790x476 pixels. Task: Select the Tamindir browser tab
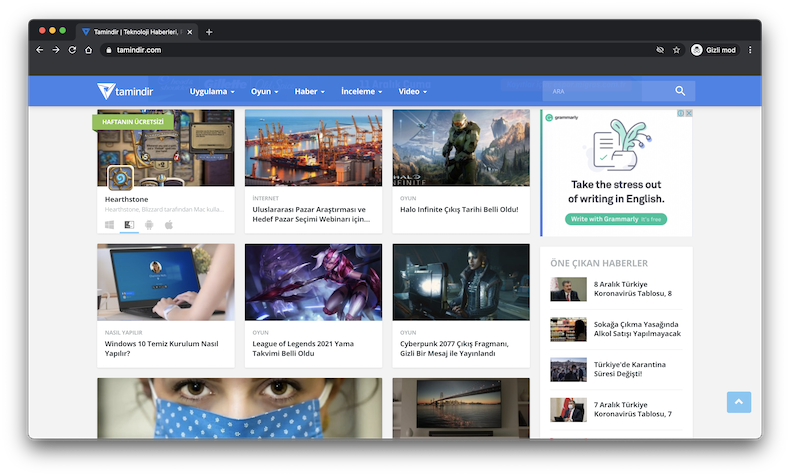136,32
